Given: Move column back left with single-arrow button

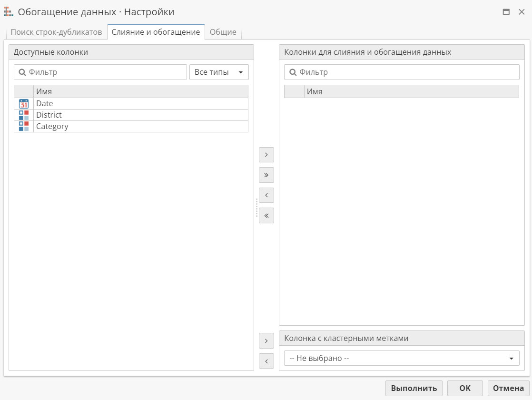Looking at the screenshot, I should pyautogui.click(x=266, y=195).
